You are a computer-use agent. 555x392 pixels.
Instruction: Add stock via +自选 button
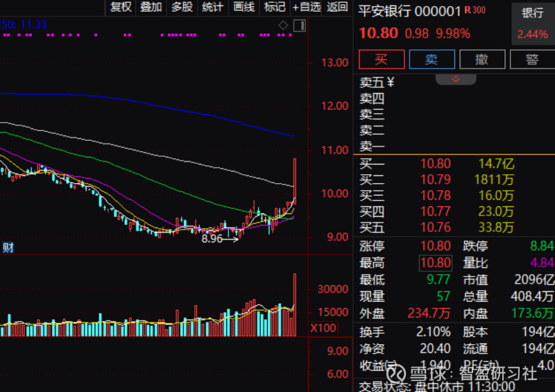coord(306,7)
